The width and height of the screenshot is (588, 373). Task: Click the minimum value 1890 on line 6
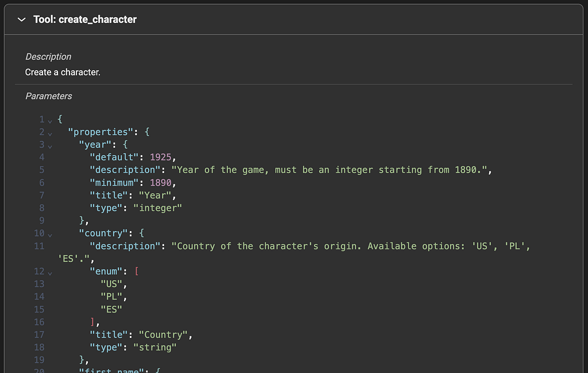point(161,183)
